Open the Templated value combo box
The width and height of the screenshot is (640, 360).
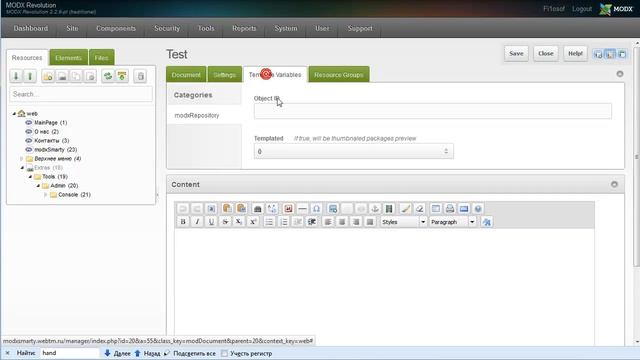pyautogui.click(x=353, y=151)
